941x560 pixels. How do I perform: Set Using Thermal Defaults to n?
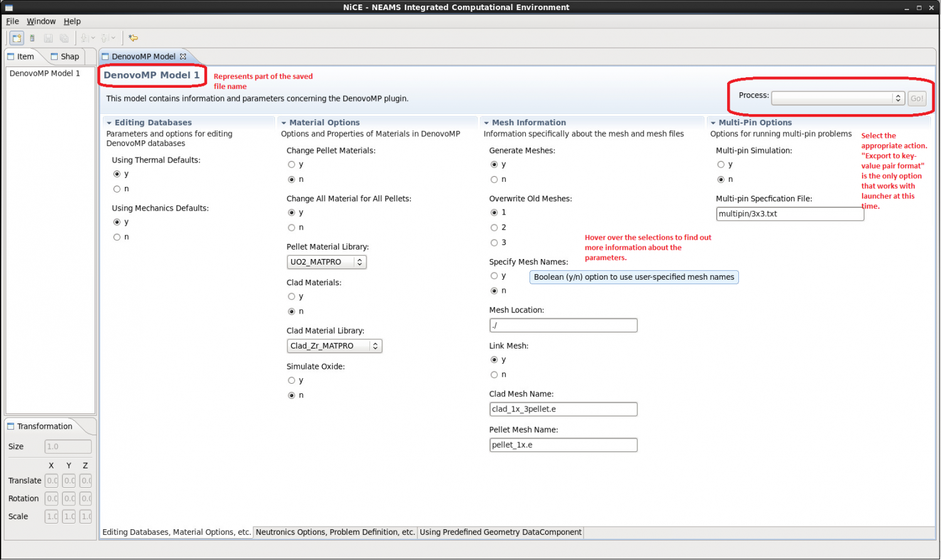(117, 189)
